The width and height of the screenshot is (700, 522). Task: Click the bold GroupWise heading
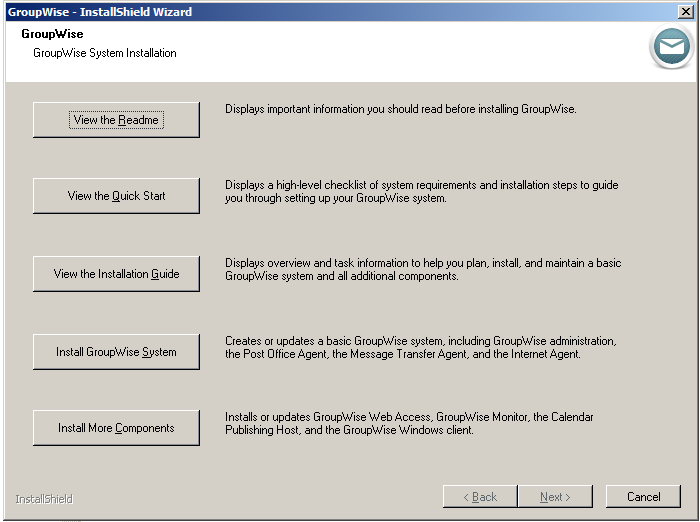pos(52,34)
